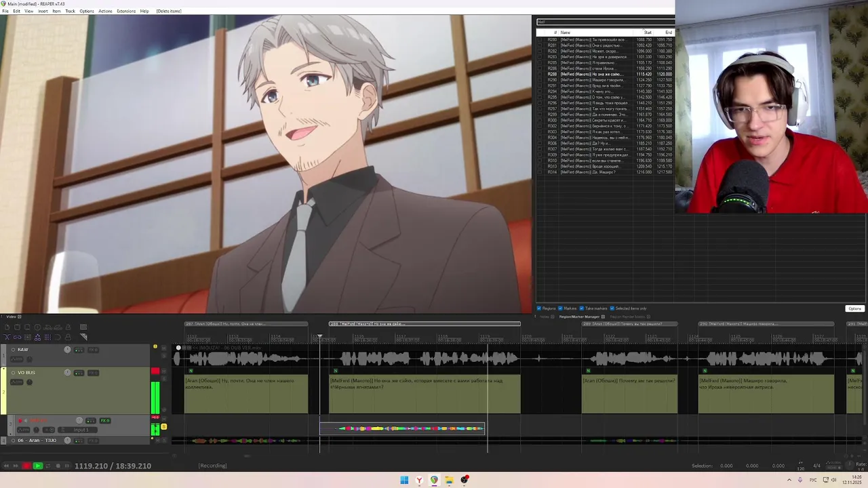Viewport: 868px width, 488px height.
Task: Click the Undo toolbar icon
Action: click(47, 327)
